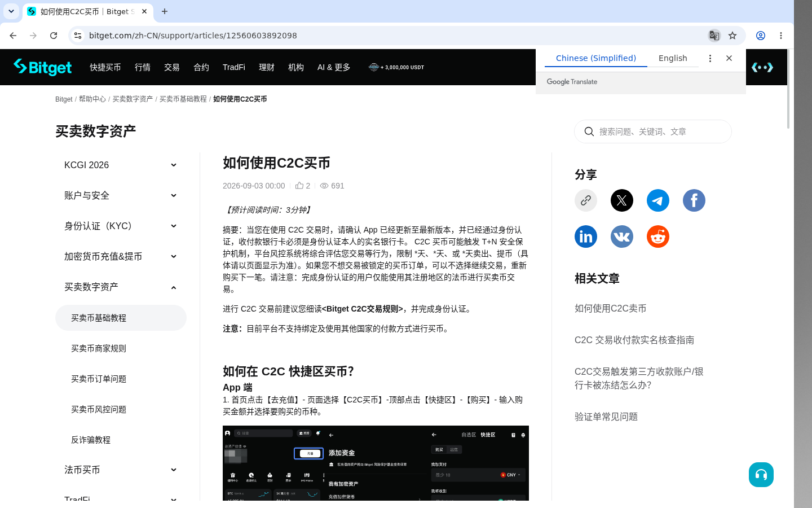This screenshot has width=812, height=508.
Task: View site information icon in address bar
Action: (78, 36)
